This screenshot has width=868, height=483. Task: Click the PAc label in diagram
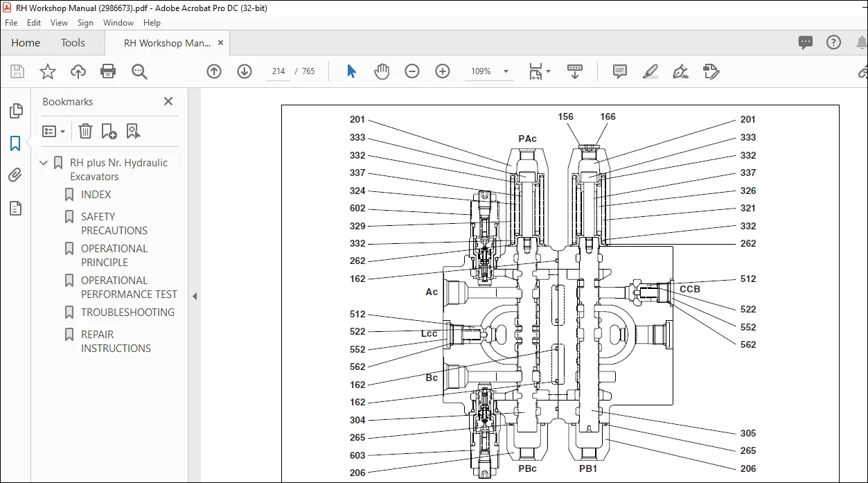[527, 139]
